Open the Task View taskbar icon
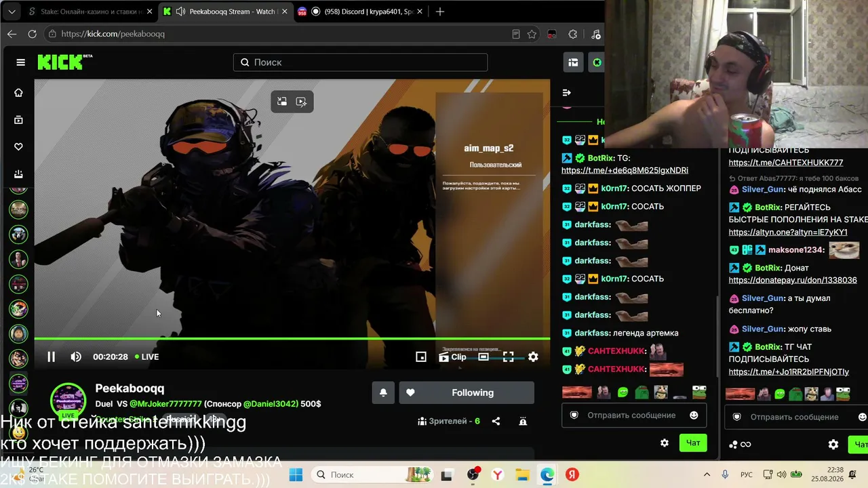Viewport: 868px width, 488px height. coord(447,474)
